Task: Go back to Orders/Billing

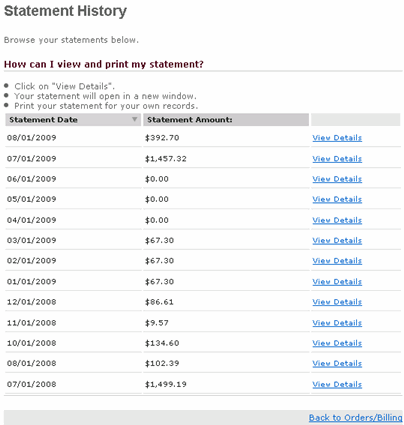Action: (355, 418)
